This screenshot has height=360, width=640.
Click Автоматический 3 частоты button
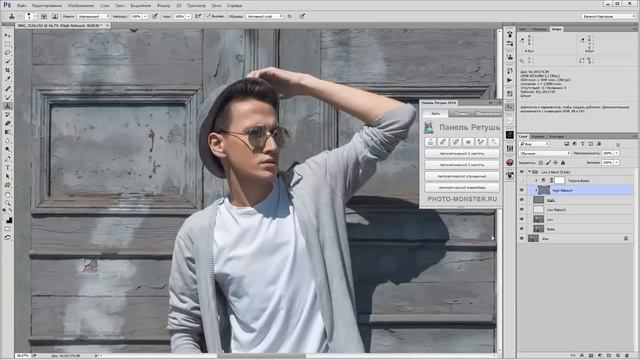[x=462, y=164]
